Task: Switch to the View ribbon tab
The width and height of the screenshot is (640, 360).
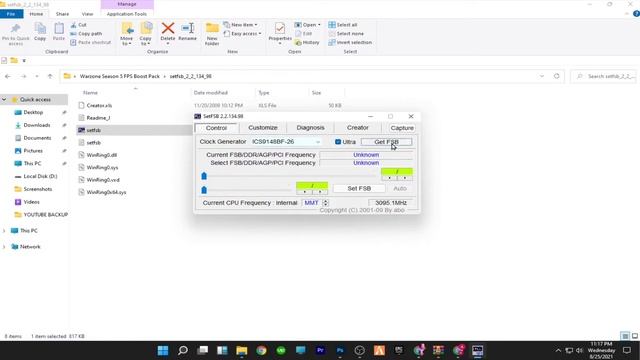Action: pos(87,14)
